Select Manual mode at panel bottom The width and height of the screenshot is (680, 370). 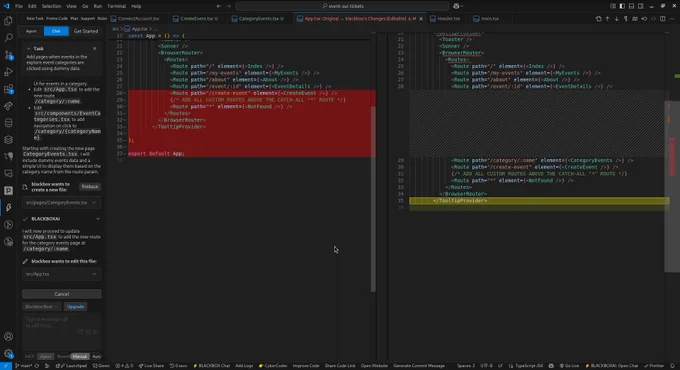[x=80, y=357]
